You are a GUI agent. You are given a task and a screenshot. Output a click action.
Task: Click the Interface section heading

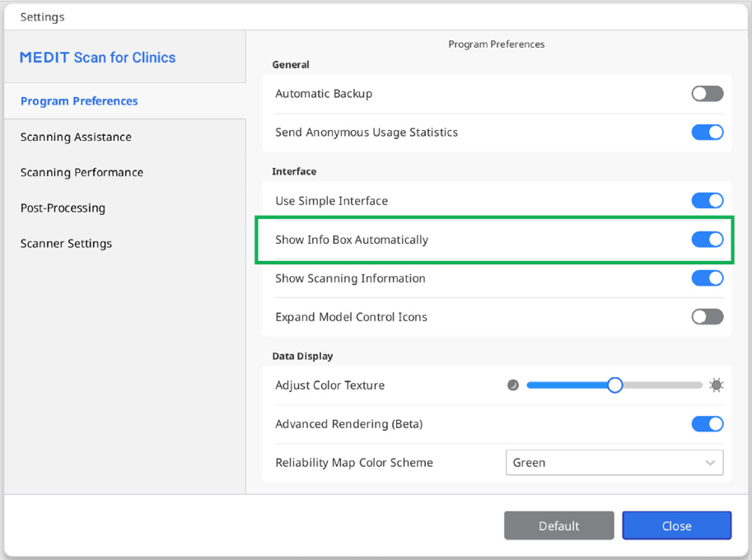click(x=294, y=171)
